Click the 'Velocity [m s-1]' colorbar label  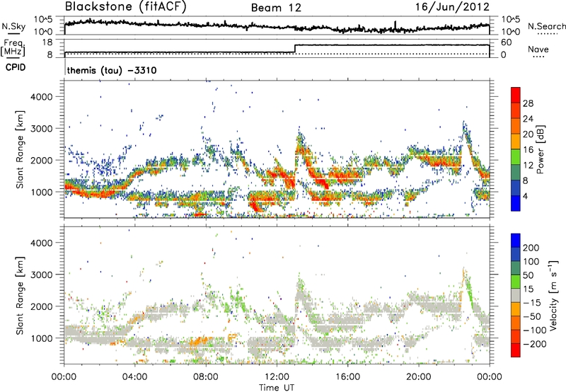click(x=553, y=295)
